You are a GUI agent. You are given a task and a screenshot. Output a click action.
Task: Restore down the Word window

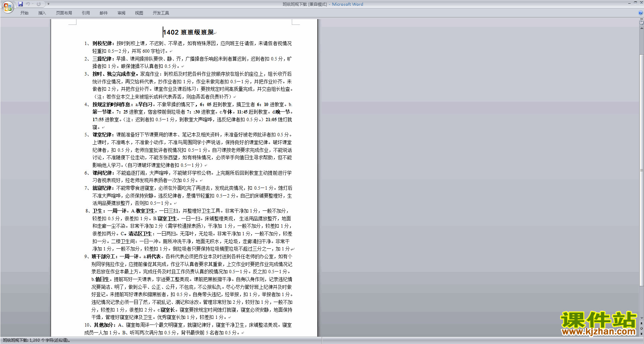coord(635,3)
